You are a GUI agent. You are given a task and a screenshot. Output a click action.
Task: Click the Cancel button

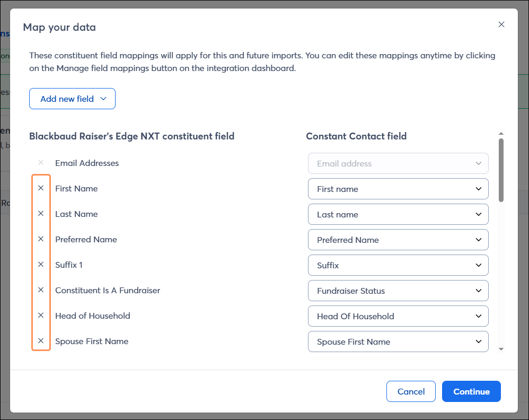411,391
